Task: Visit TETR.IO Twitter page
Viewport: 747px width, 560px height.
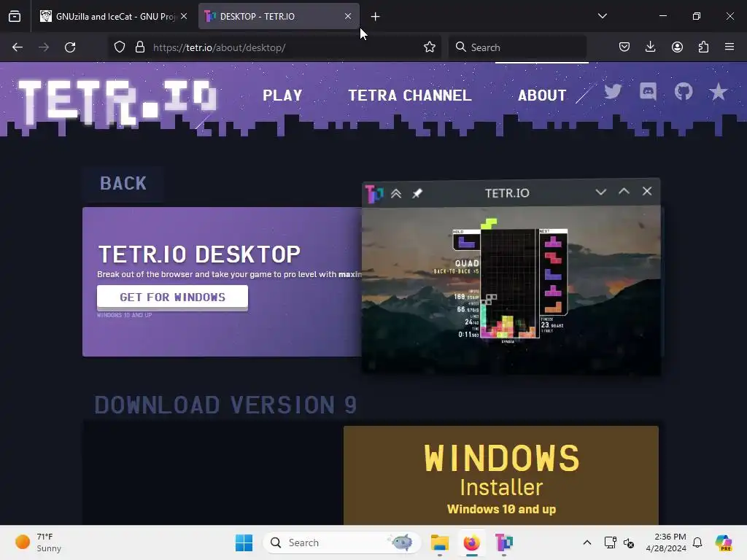Action: click(x=613, y=91)
